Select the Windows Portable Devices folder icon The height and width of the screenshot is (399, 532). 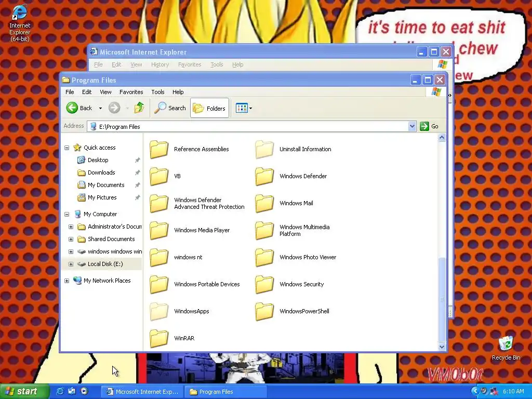tap(159, 284)
